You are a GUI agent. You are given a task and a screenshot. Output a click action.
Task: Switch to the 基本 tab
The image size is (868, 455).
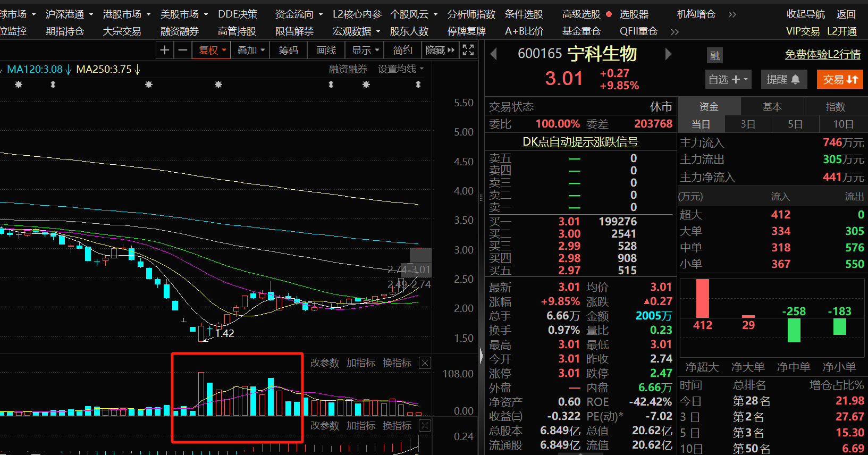coord(772,107)
